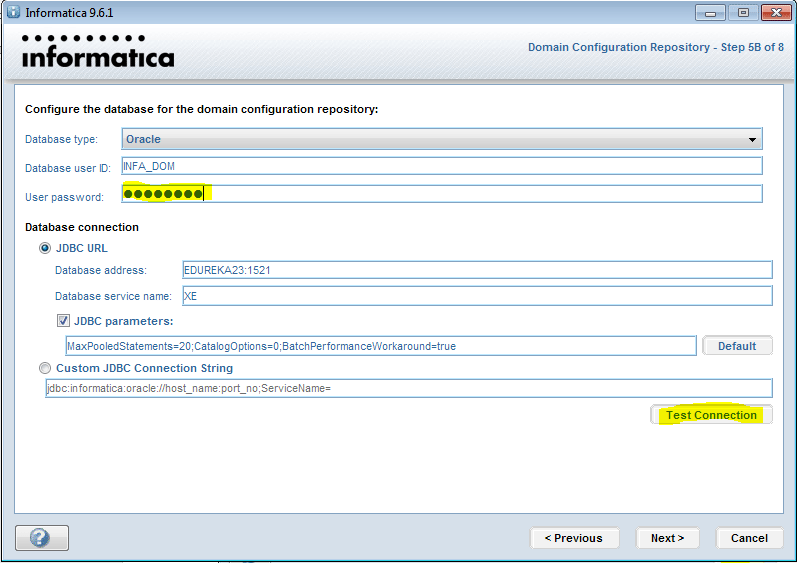Click the 'Database user ID:' label
The width and height of the screenshot is (797, 563).
[x=68, y=168]
